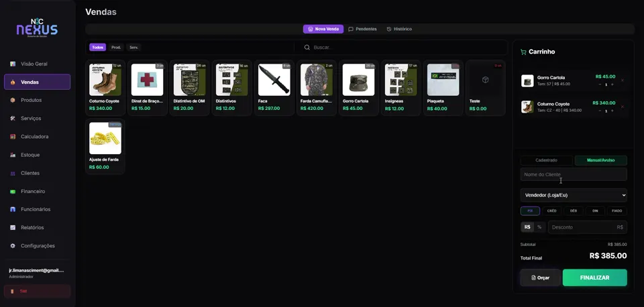Filter items by Serv.
Image resolution: width=644 pixels, height=307 pixels.
[134, 47]
